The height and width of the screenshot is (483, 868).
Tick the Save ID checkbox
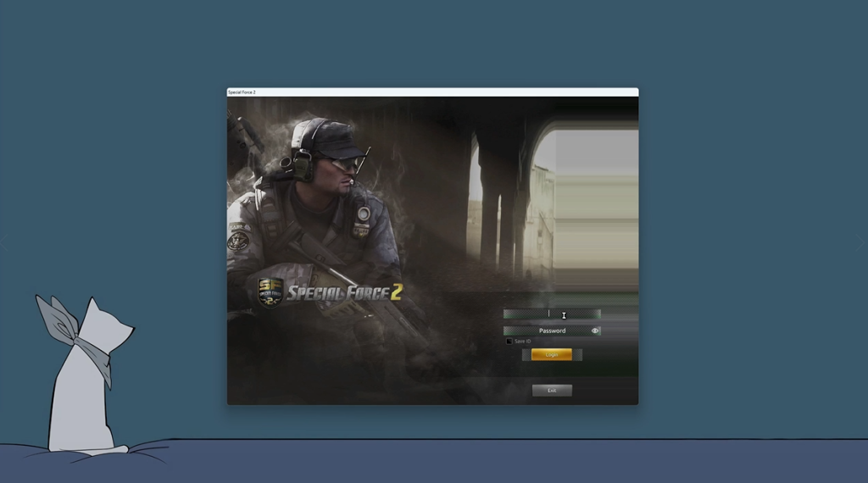tap(509, 341)
